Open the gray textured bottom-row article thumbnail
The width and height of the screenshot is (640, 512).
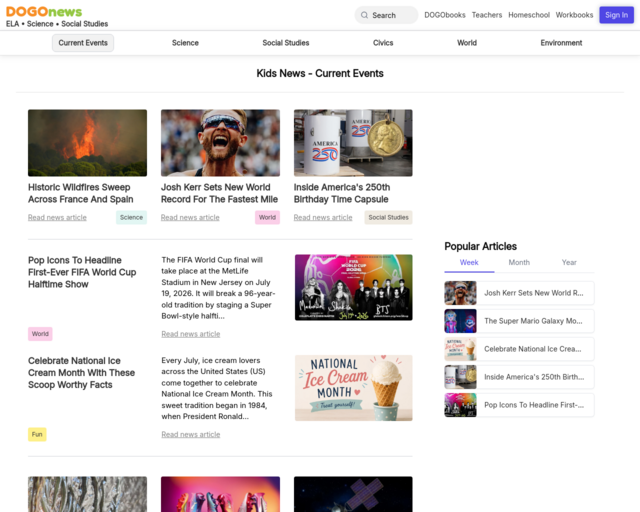pyautogui.click(x=87, y=494)
